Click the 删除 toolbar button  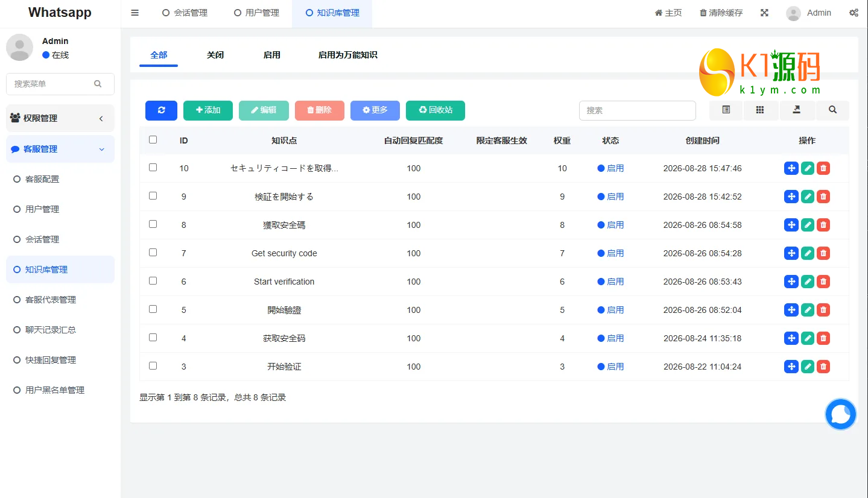(x=320, y=110)
